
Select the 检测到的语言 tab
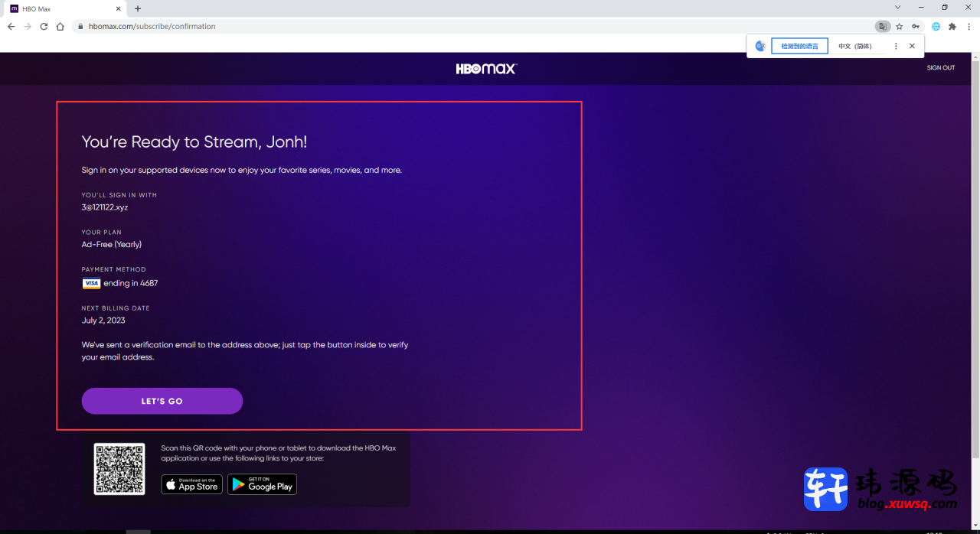tap(799, 46)
